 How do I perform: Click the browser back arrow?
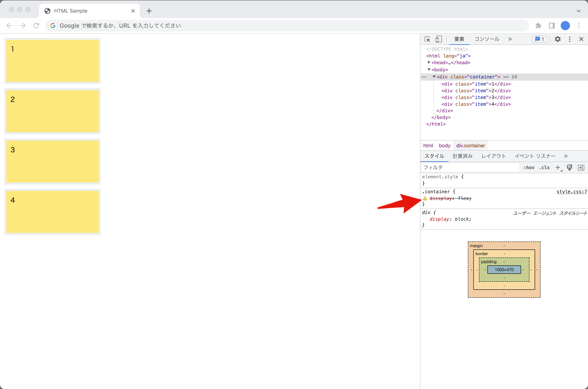coord(9,26)
